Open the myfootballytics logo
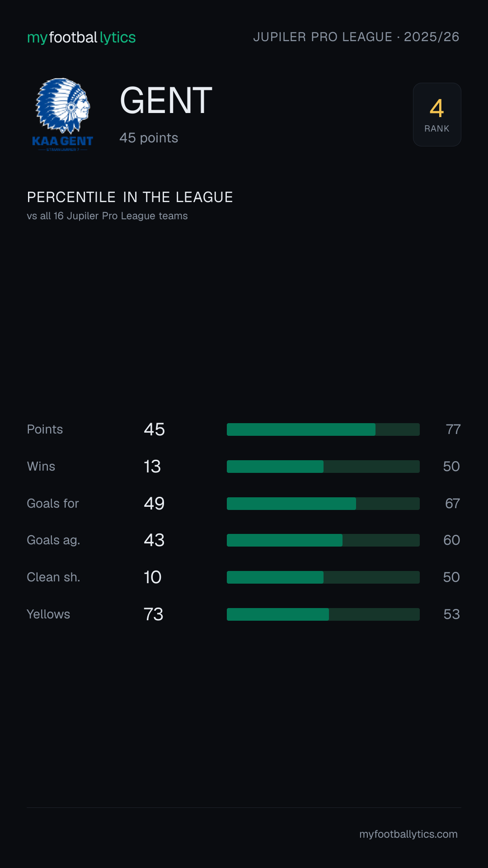Viewport: 488px width, 868px height. 81,37
